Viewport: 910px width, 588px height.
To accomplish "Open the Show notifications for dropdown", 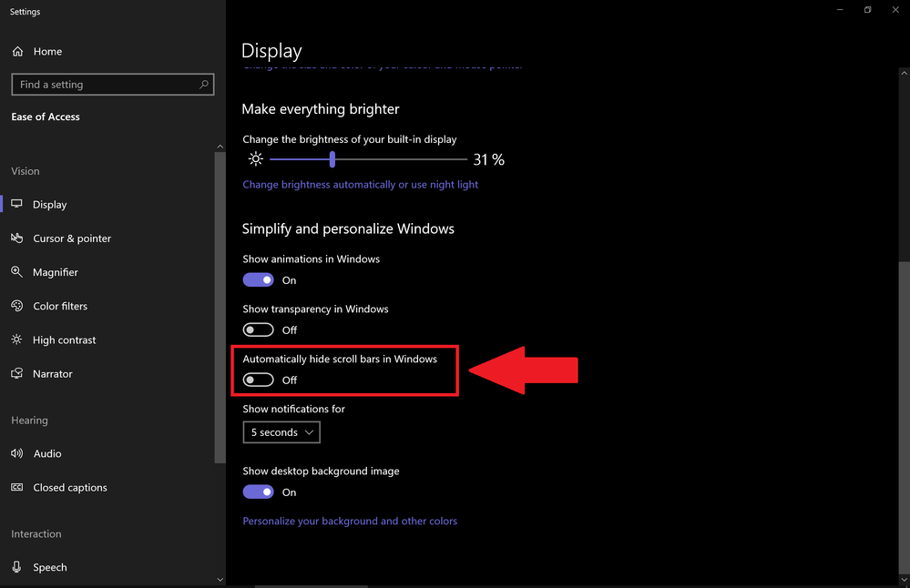I will click(x=281, y=432).
